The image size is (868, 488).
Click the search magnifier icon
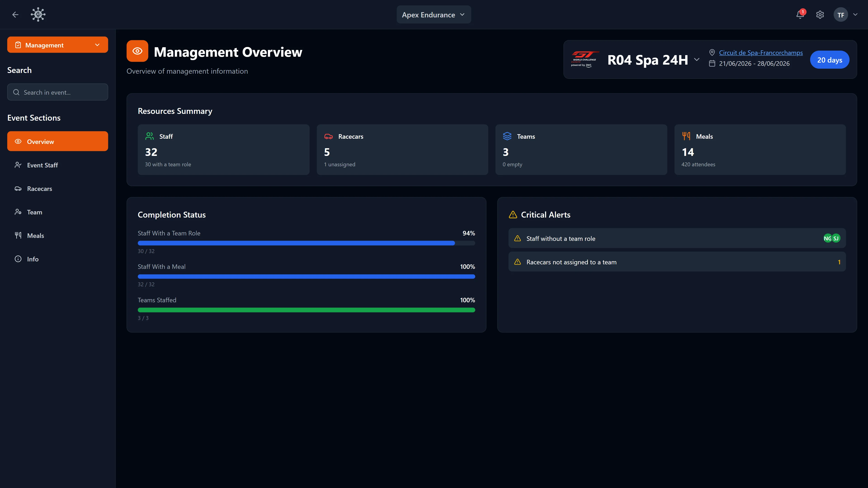(x=16, y=92)
